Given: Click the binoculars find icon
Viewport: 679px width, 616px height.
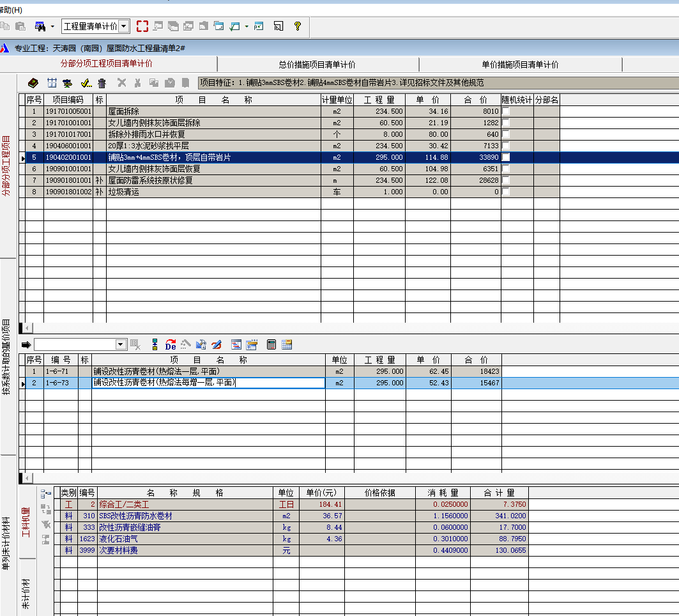Looking at the screenshot, I should click(x=40, y=26).
